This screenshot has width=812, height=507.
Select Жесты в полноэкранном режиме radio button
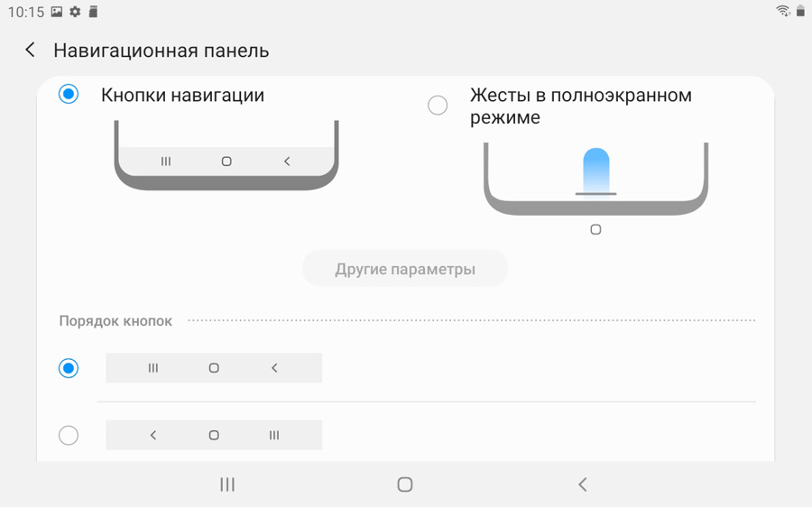point(438,106)
